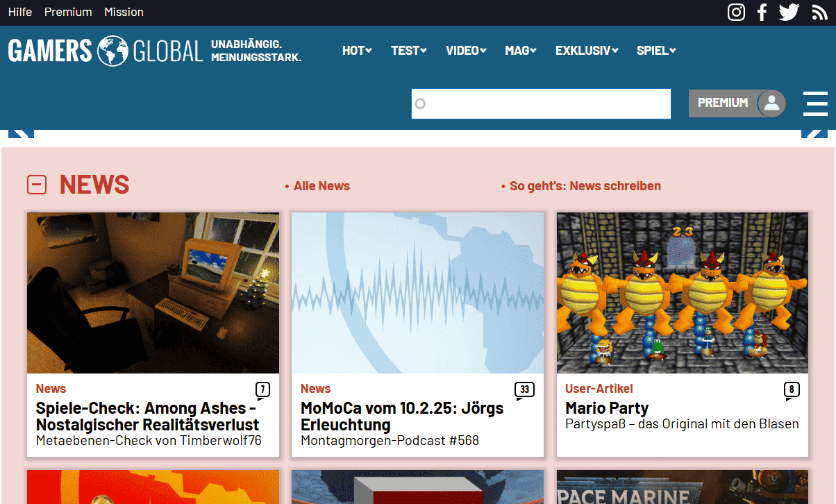Click the GamersGlobal globe logo
836x504 pixels.
112,51
